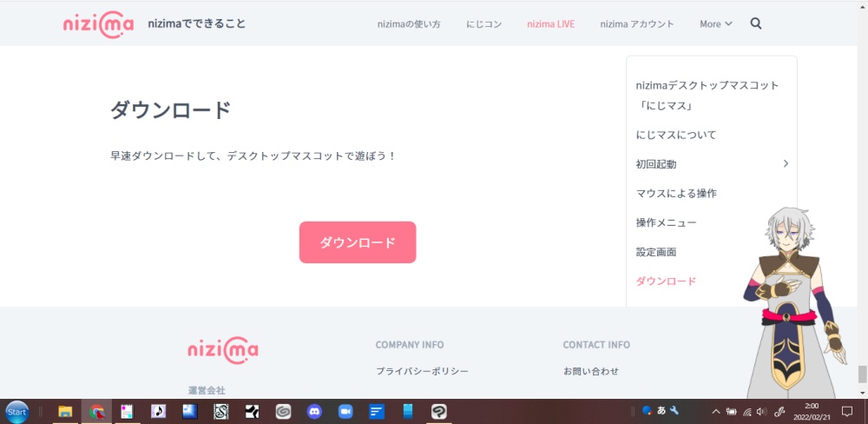Screen dimensions: 868x424
Task: Open the clock and date display
Action: click(x=811, y=411)
